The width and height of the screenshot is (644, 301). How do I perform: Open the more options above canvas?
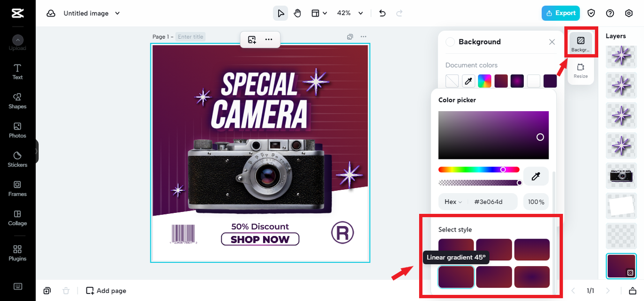(269, 39)
